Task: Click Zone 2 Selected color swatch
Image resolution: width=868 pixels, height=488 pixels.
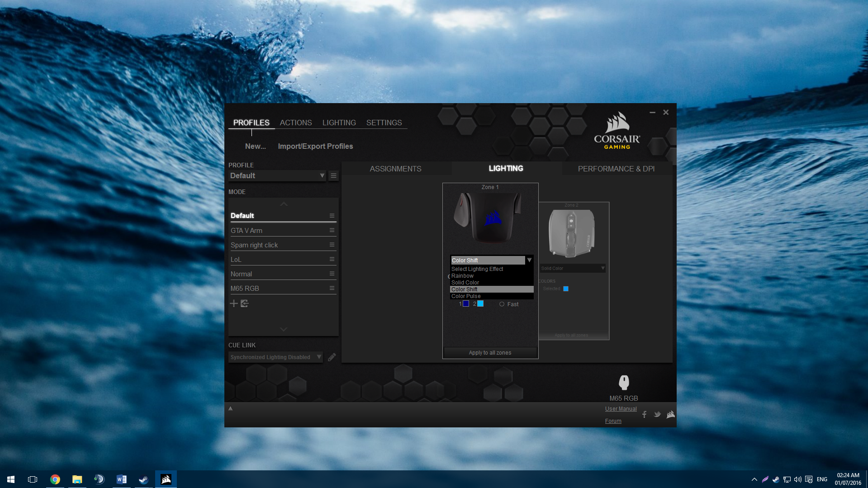Action: pos(566,289)
